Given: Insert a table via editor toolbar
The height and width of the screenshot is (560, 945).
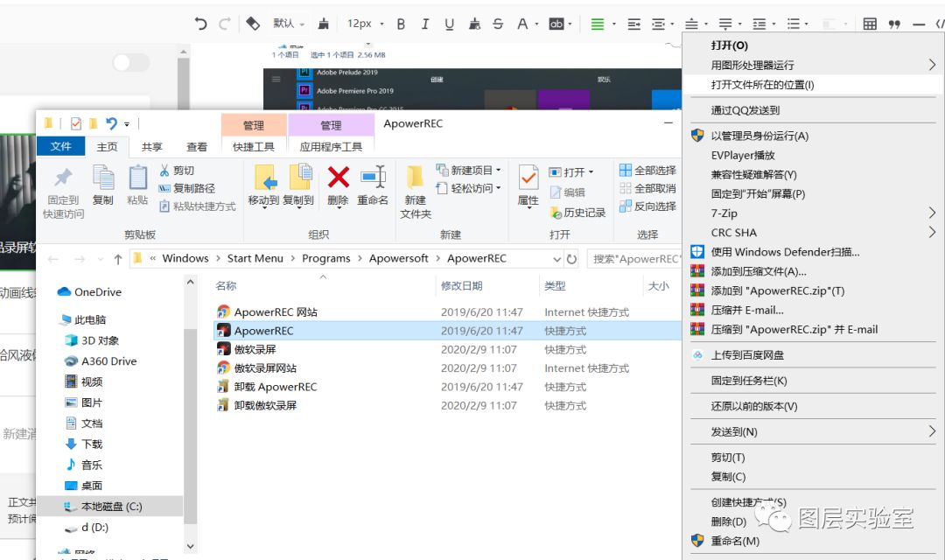Looking at the screenshot, I should point(870,24).
